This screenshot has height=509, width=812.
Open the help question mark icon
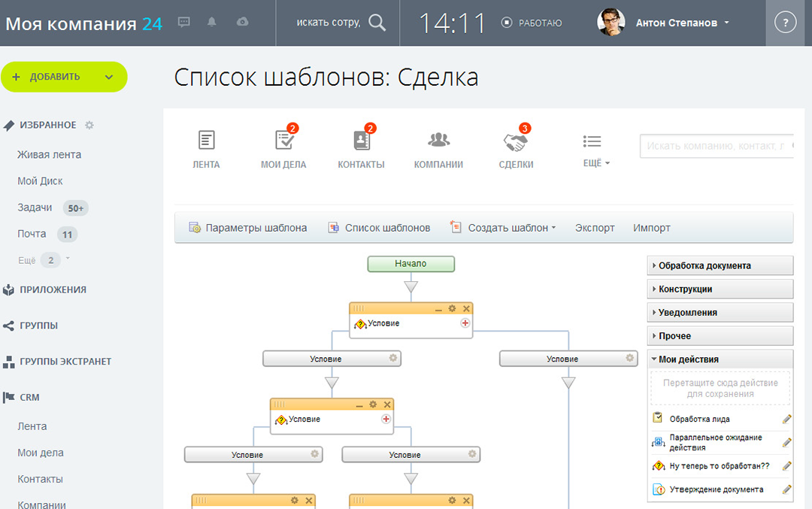click(x=785, y=23)
